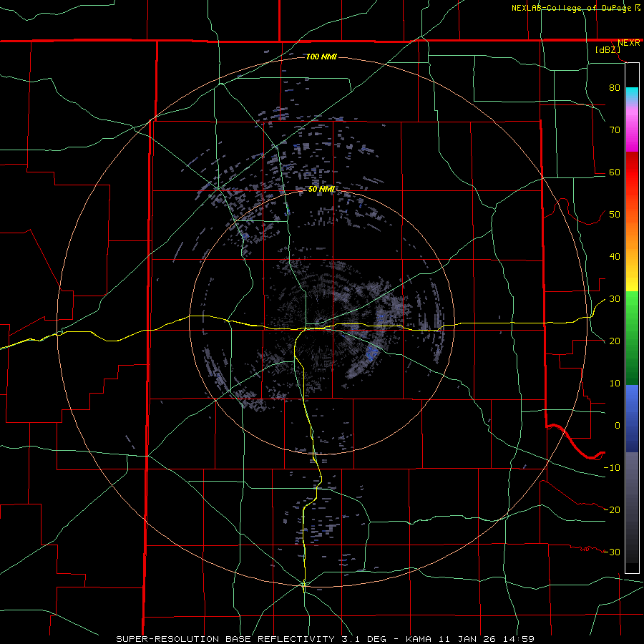The width and height of the screenshot is (644, 644).
Task: Click the blue segment of the color bar
Action: coord(632,418)
